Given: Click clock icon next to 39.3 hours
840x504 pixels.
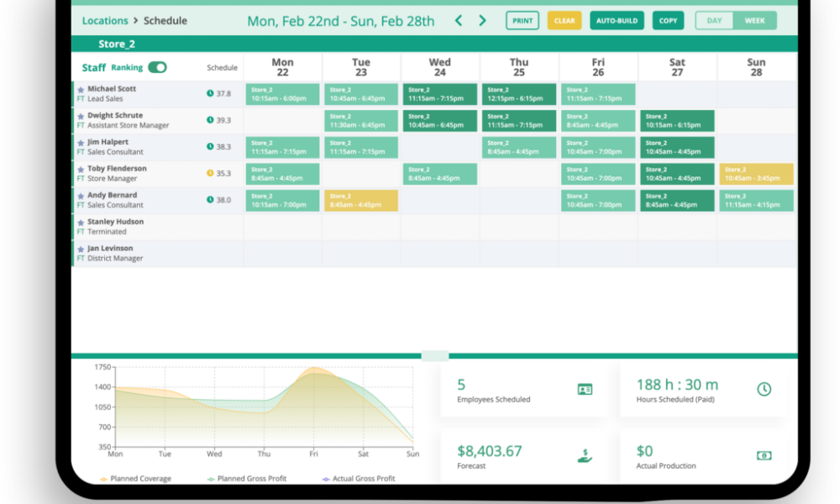Looking at the screenshot, I should pyautogui.click(x=210, y=120).
